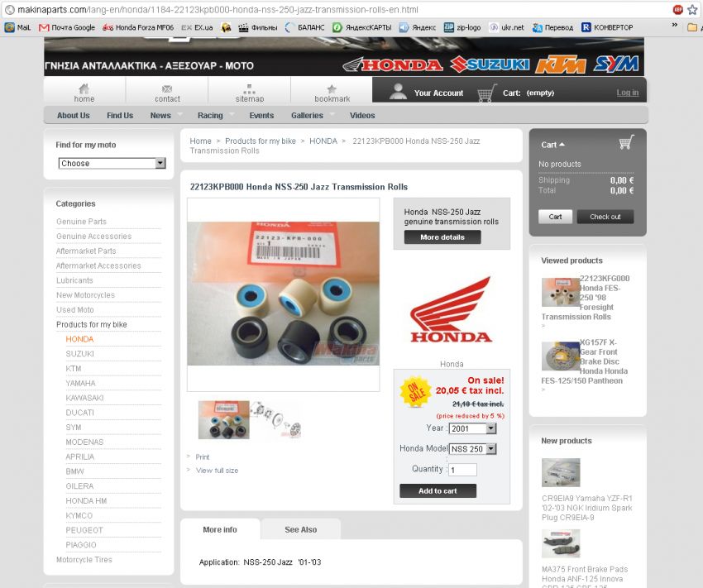The width and height of the screenshot is (703, 588).
Task: Bookmark this page with the browser star icon
Action: pos(692,9)
